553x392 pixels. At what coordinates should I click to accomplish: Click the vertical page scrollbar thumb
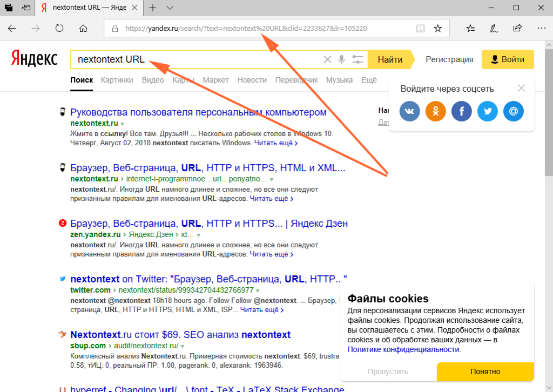[549, 112]
